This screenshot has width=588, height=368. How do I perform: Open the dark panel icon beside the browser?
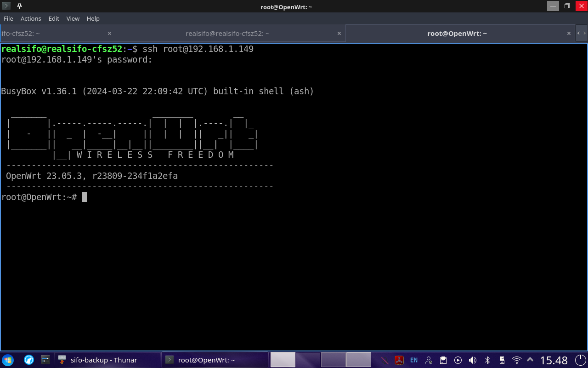point(45,360)
